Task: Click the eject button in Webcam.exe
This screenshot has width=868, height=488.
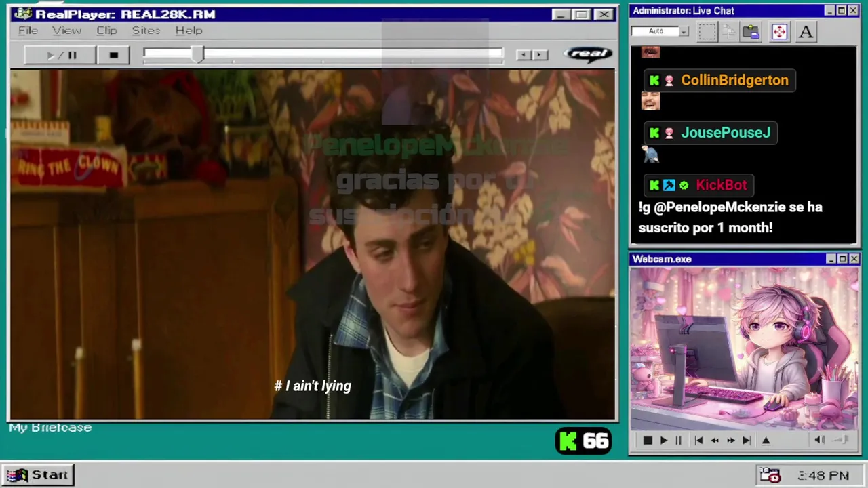Action: (x=766, y=441)
